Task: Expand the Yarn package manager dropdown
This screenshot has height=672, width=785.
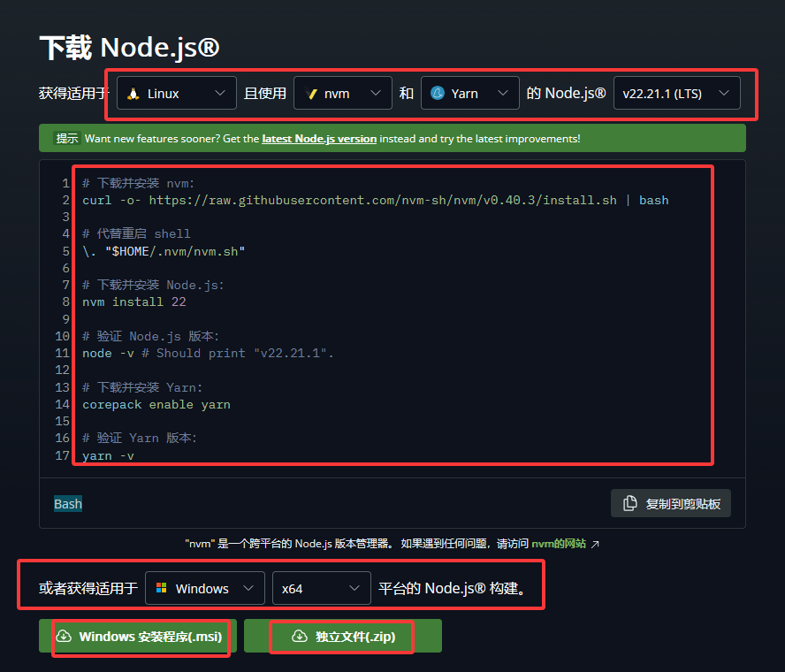Action: (469, 92)
